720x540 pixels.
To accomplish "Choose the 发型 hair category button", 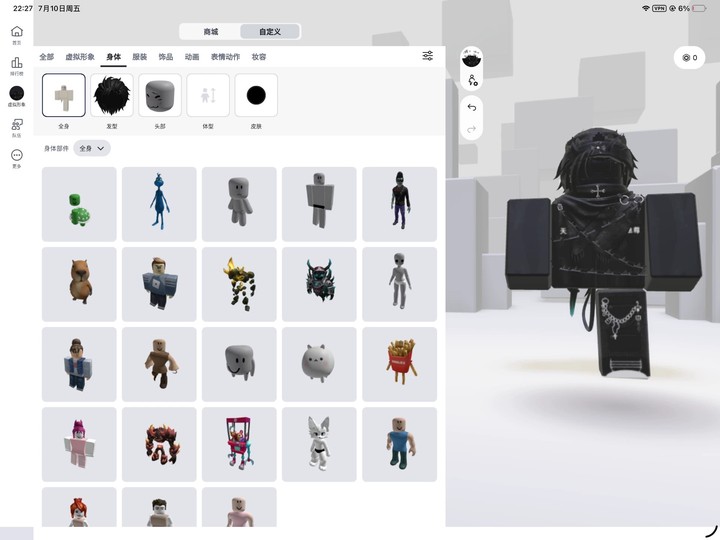I will point(112,96).
